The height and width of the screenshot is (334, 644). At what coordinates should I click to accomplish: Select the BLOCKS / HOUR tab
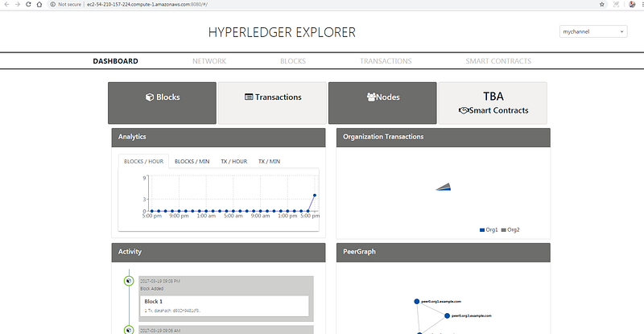click(144, 162)
